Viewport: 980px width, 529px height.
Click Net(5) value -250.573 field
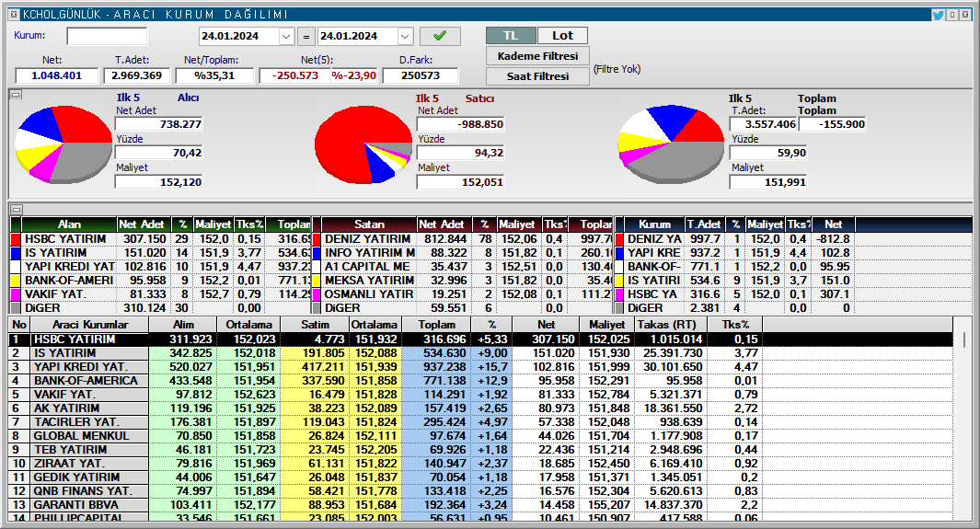point(294,75)
